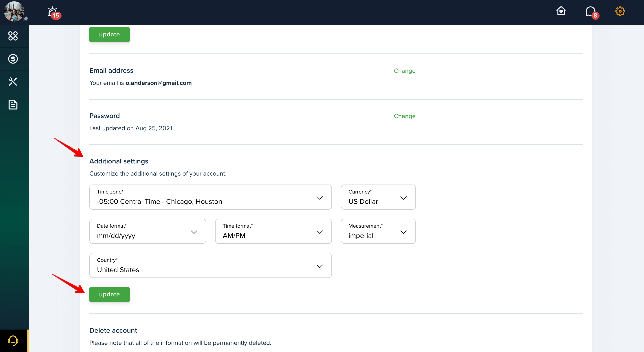Go to the home heart icon
Screen dimensions: 644x352
click(561, 11)
